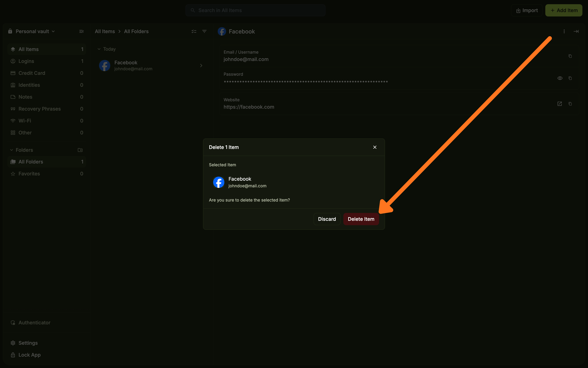Image resolution: width=588 pixels, height=368 pixels.
Task: Confirm deletion with Delete Item button
Action: click(361, 219)
